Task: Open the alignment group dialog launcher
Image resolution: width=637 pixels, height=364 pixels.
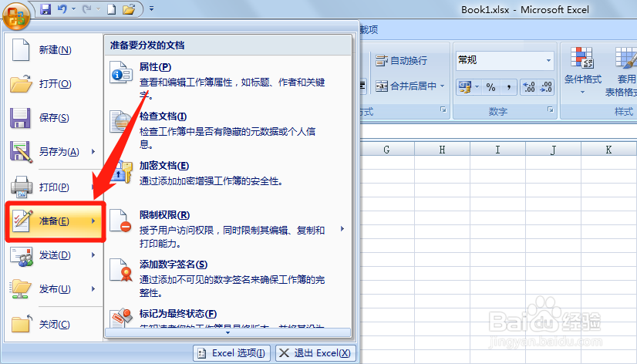Action: (443, 110)
